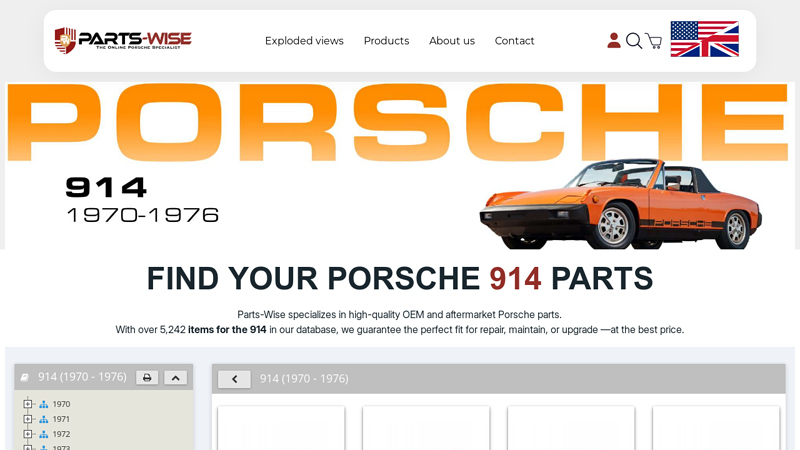Screen dimensions: 800x450
Task: Expand the 1972 tree node
Action: 28,434
